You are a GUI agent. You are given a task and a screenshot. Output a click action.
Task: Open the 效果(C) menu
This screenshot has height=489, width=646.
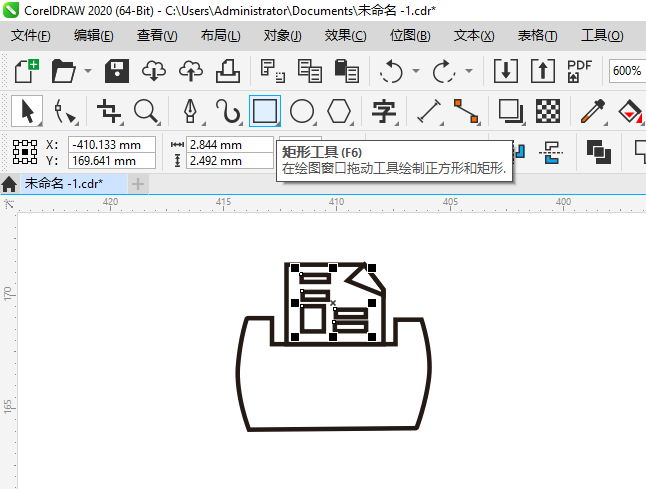[x=345, y=36]
